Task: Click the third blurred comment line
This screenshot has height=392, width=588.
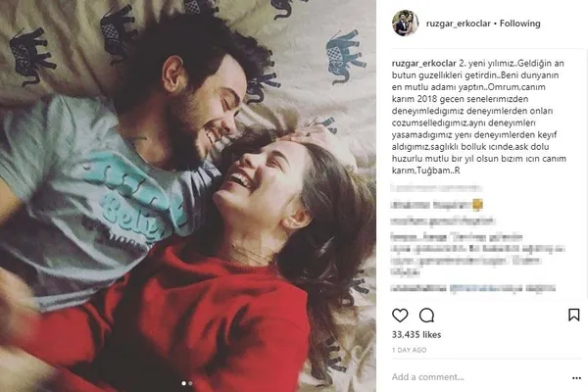Action: 443,221
